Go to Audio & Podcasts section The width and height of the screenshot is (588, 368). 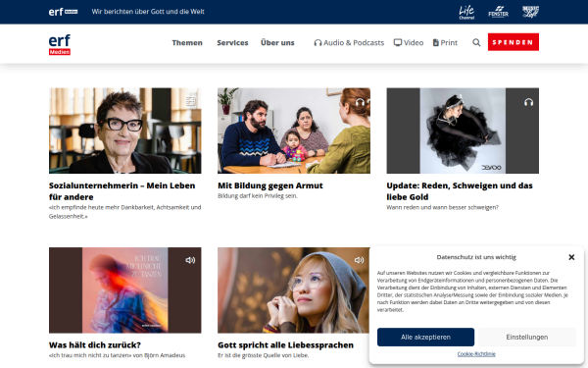point(349,43)
